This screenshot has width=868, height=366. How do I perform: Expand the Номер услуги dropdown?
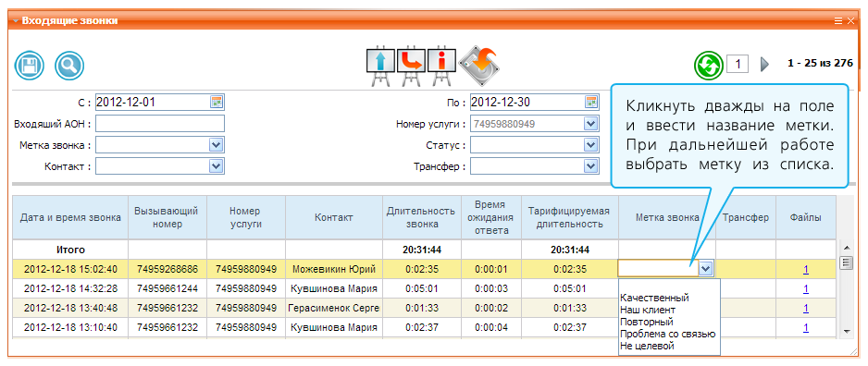pos(590,124)
